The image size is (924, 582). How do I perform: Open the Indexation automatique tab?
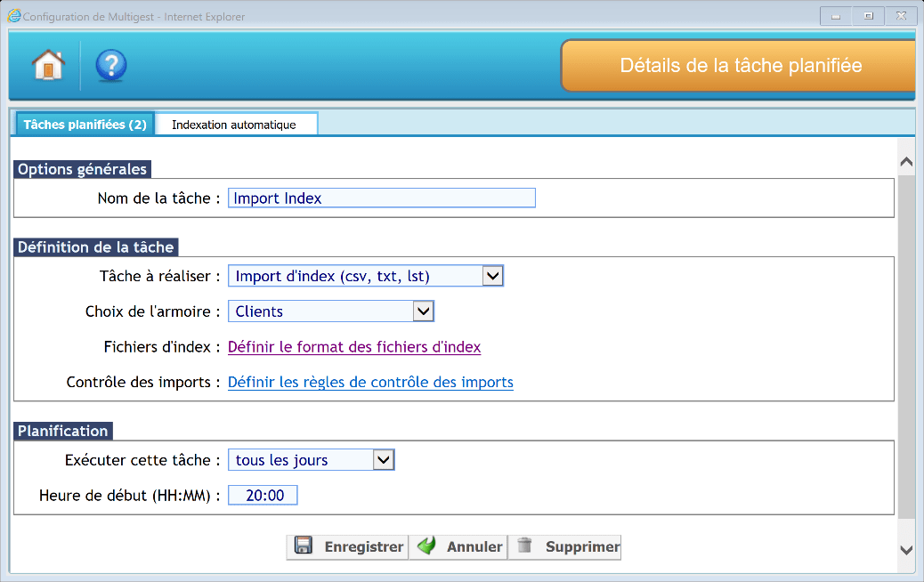coord(234,125)
